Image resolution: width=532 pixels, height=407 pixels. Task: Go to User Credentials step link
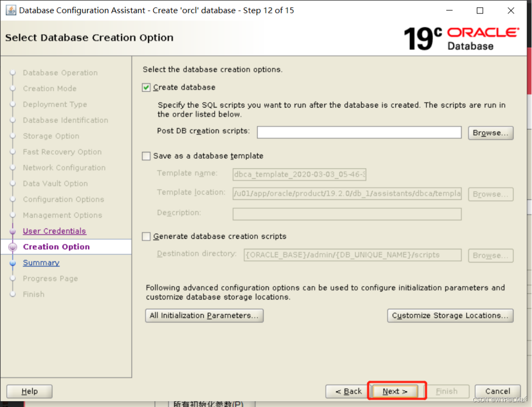[x=54, y=231]
